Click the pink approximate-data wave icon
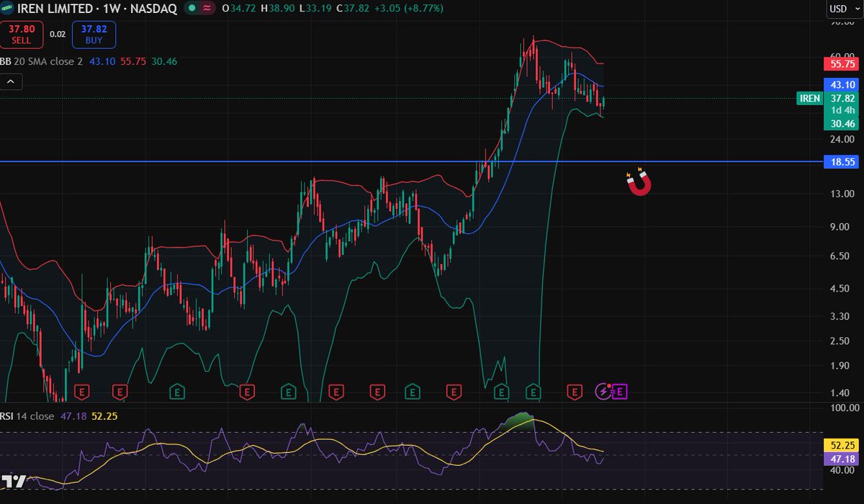 207,9
